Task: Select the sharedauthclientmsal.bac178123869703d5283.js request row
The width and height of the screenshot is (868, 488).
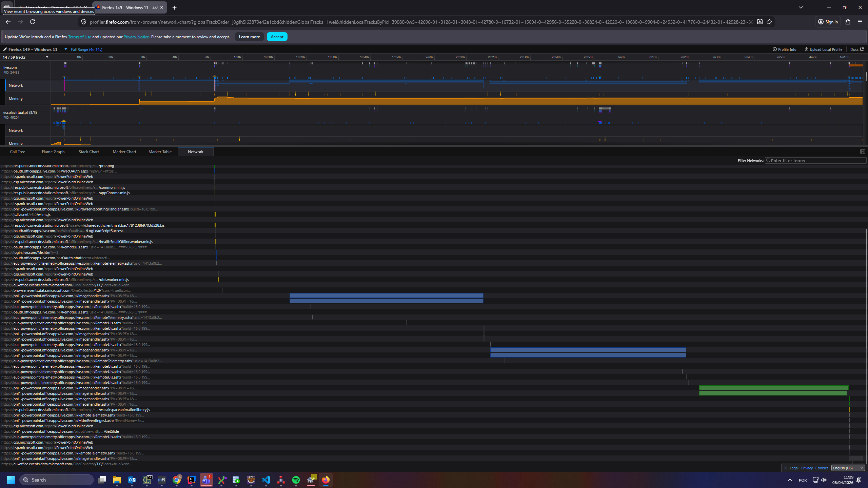Action: point(433,225)
